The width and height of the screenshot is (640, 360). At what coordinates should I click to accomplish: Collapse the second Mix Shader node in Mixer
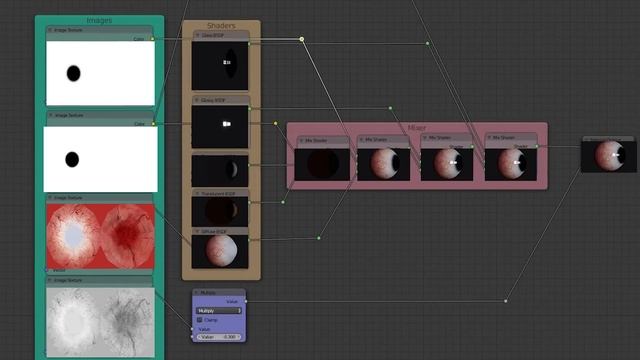pos(362,140)
